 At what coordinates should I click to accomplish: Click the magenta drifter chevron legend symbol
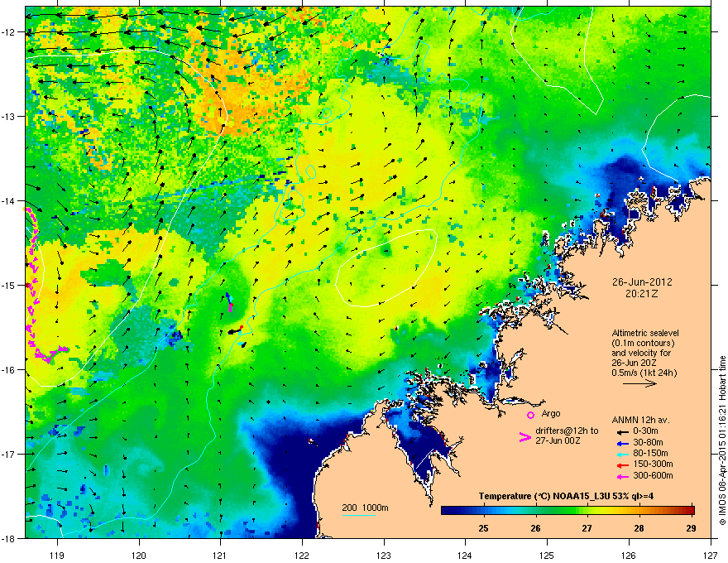[x=524, y=437]
